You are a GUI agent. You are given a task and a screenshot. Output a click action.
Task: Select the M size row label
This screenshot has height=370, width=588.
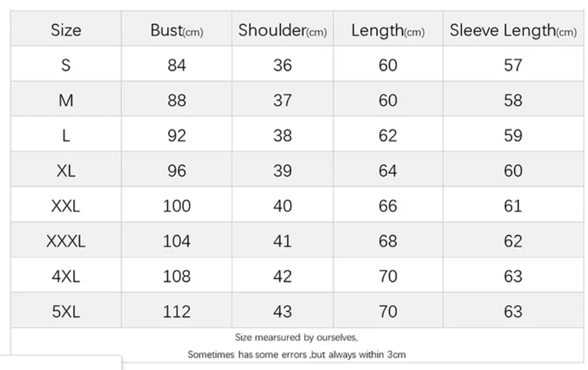(x=66, y=101)
